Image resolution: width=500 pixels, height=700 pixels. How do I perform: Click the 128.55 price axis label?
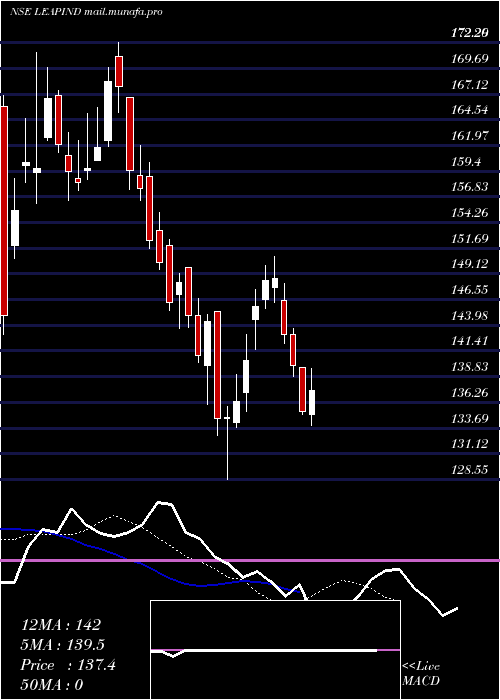[468, 470]
